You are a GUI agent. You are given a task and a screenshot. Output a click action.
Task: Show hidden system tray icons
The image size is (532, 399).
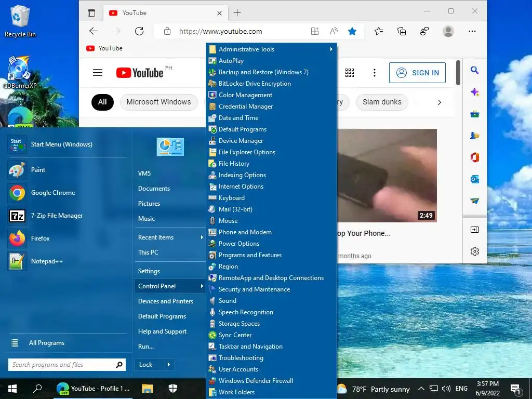(x=421, y=389)
